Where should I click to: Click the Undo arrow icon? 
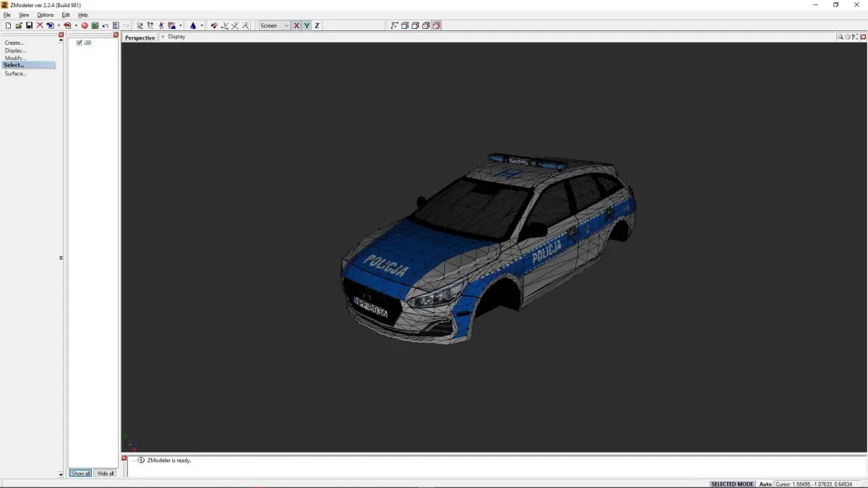(x=106, y=25)
